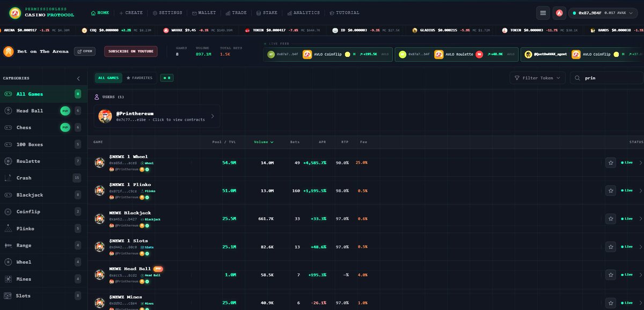Screen dimensions: 644x310
Task: Sort games by Volume column header
Action: coord(263,142)
